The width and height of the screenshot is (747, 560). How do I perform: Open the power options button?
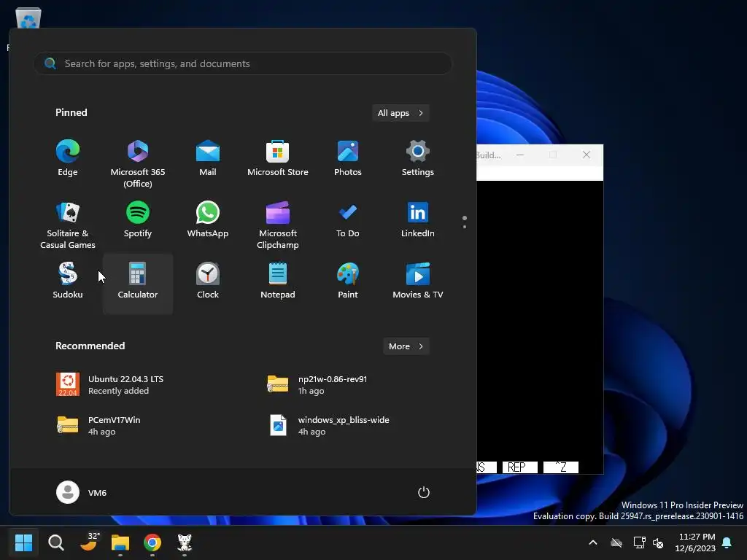[424, 492]
